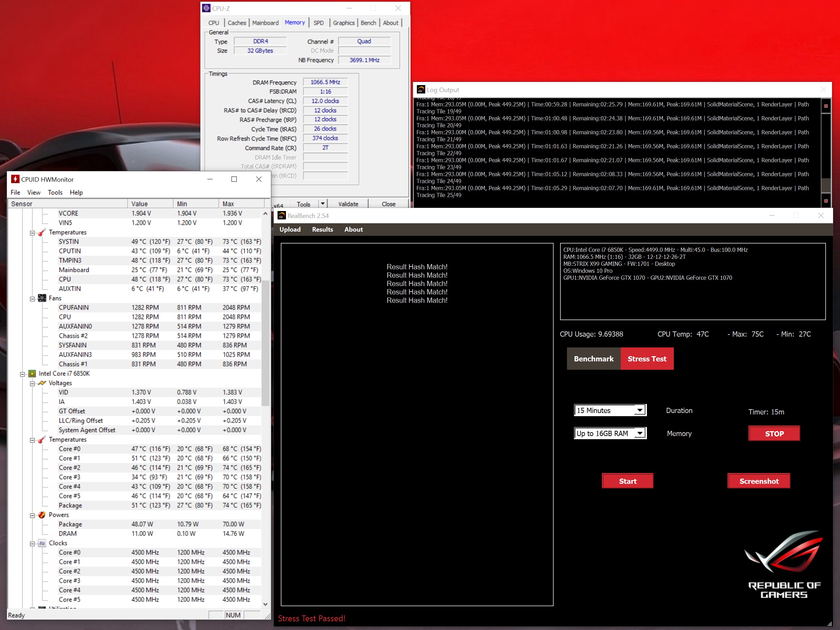Collapse the Intel Core i7 6850K node

(x=22, y=374)
